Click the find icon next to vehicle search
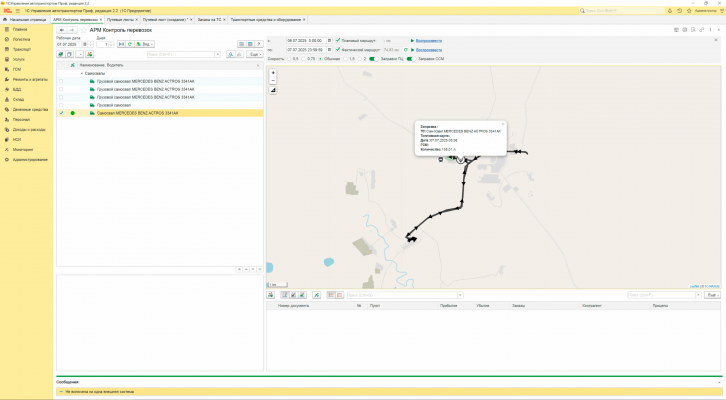Viewport: 726px width, 400px height. [231, 55]
